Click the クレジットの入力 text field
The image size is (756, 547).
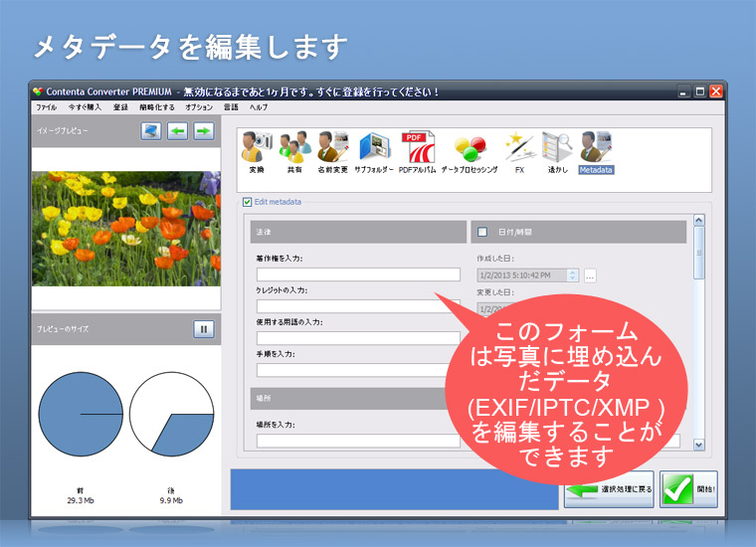click(x=358, y=306)
